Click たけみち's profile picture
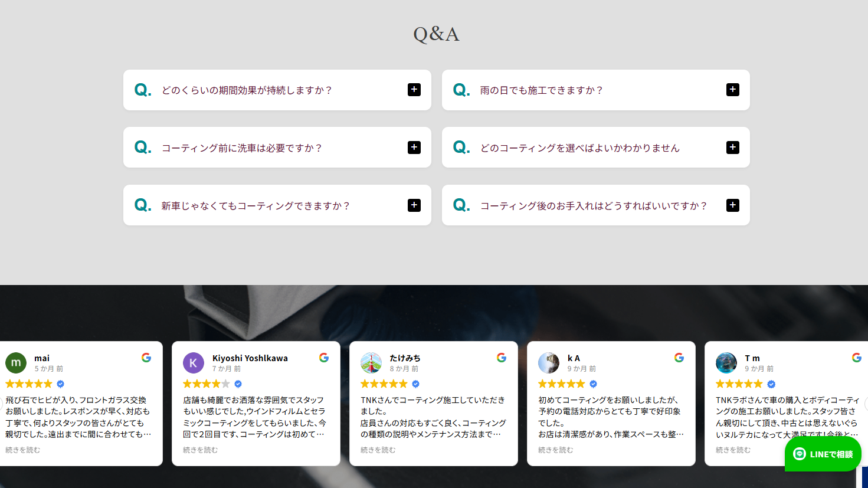Screen dimensions: 868x488 (x=371, y=363)
